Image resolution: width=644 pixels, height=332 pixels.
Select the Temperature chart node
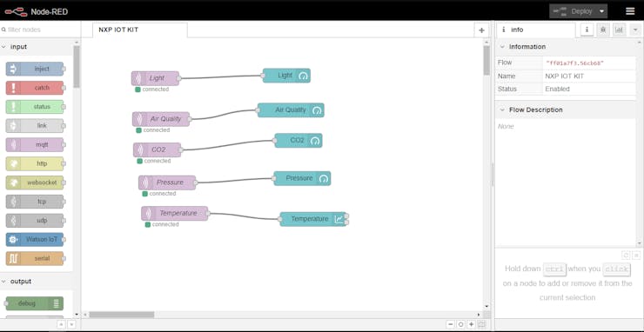point(313,219)
